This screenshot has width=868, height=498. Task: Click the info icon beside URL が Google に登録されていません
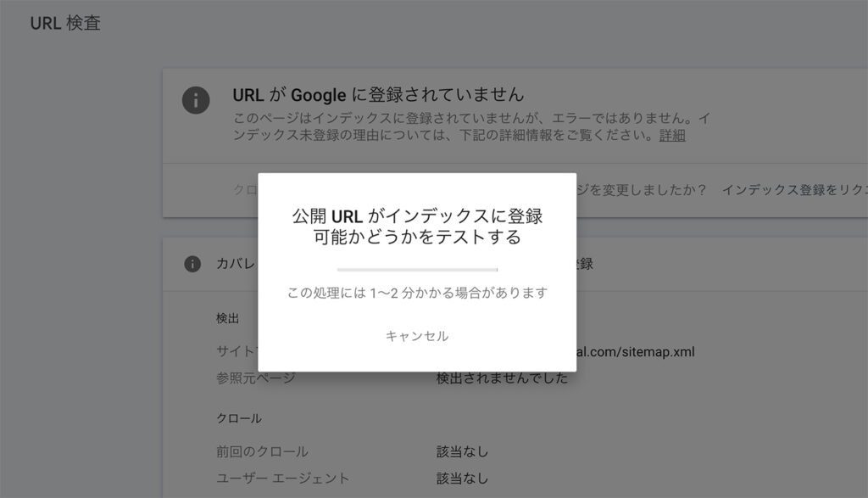(196, 100)
